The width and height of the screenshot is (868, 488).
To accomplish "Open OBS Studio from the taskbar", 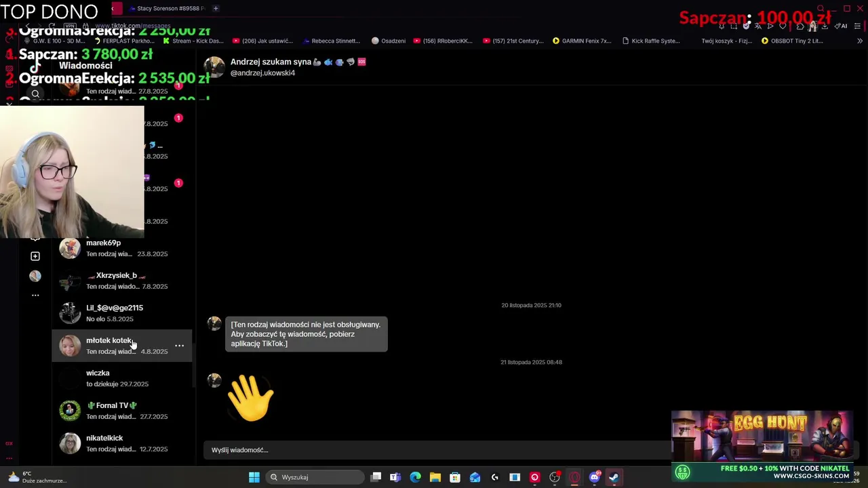I will (555, 477).
